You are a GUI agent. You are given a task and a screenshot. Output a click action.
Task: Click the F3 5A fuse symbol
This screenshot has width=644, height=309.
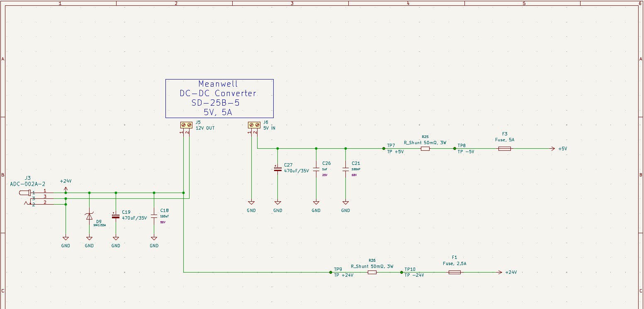[504, 149]
